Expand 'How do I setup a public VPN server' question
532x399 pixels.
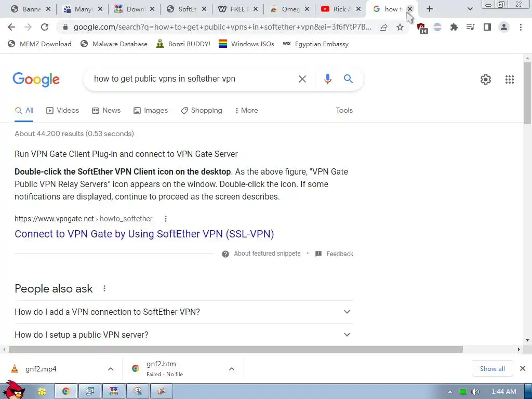(183, 335)
